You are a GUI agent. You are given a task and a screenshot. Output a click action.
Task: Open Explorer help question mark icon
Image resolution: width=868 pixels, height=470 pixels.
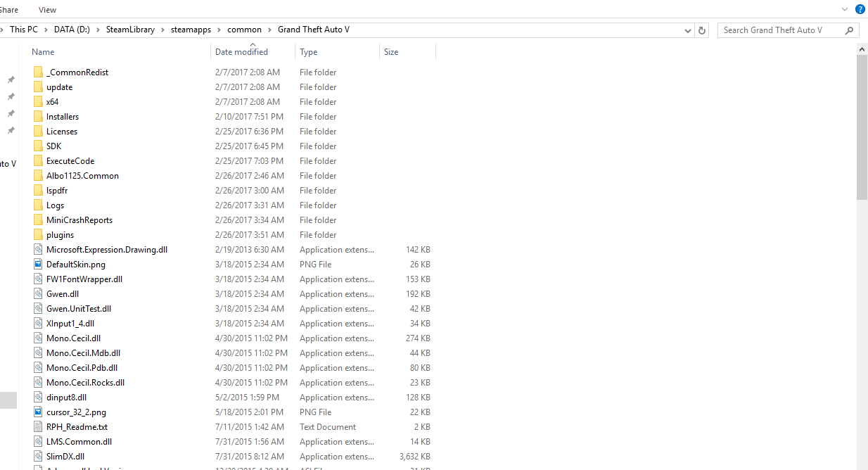coord(860,9)
